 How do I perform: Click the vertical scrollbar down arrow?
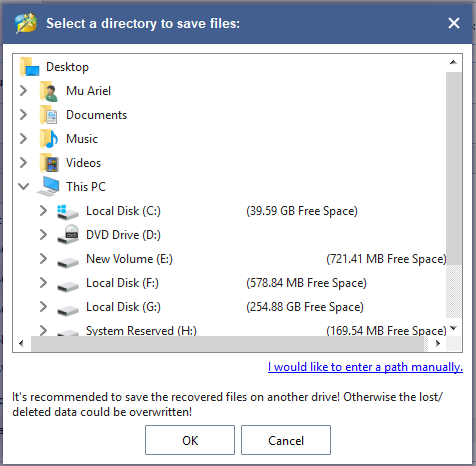click(x=453, y=328)
